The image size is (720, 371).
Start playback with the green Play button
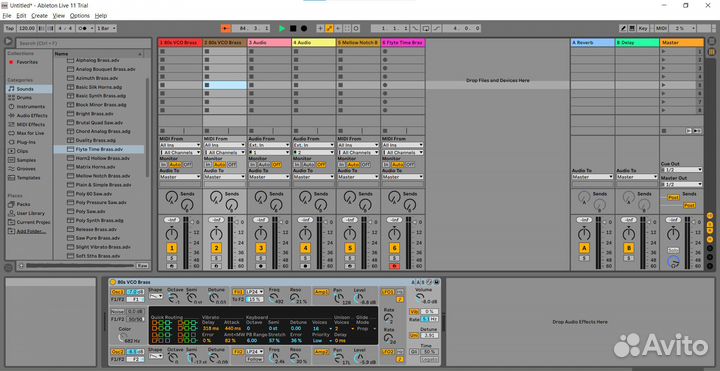[x=282, y=28]
